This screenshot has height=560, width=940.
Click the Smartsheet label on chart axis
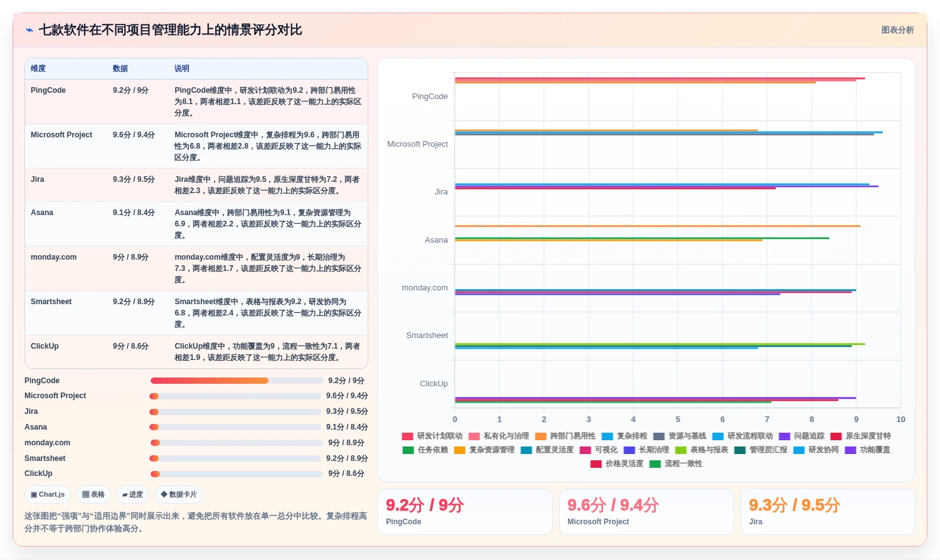tap(427, 335)
